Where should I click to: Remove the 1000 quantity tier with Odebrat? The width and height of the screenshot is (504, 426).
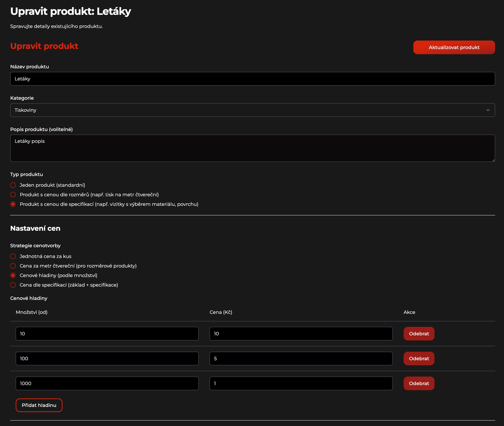[x=418, y=383]
